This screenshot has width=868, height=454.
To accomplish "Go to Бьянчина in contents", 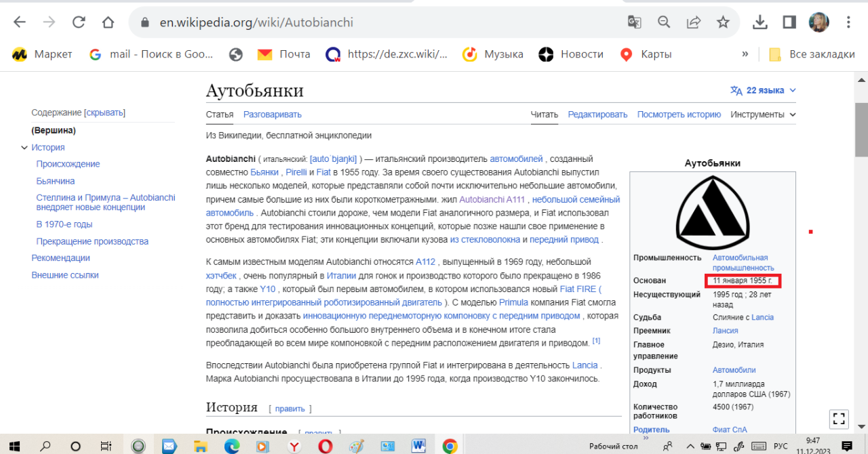I will click(56, 181).
